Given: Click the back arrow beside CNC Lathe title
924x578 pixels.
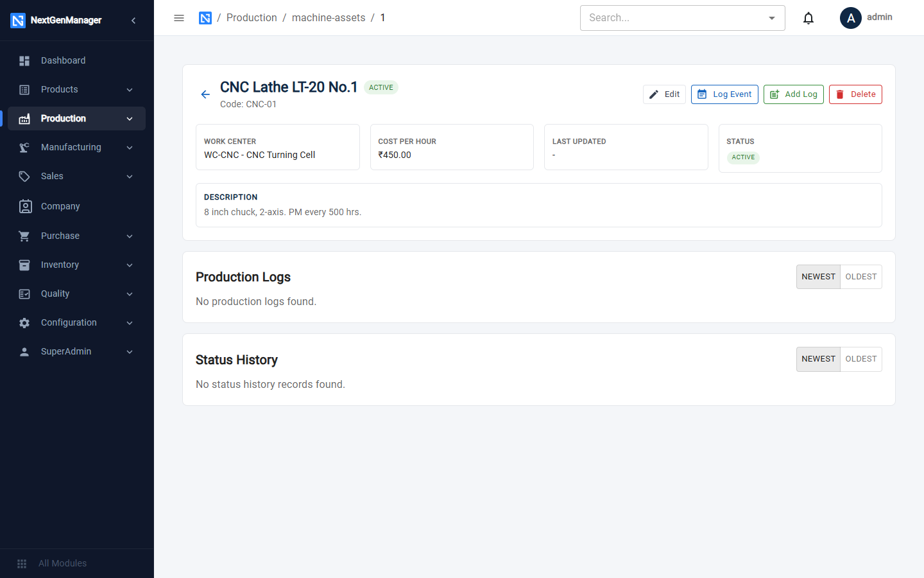Looking at the screenshot, I should [205, 94].
